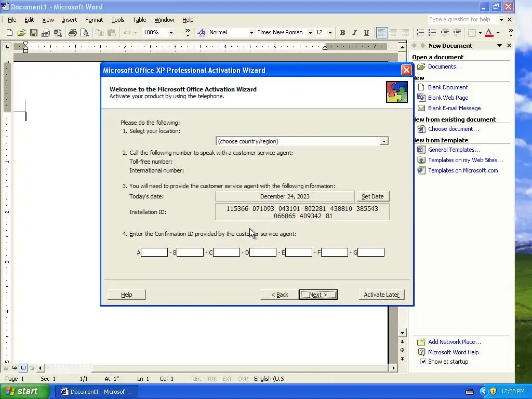532x399 pixels.
Task: Click the Paste toolbar icon
Action: point(111,33)
